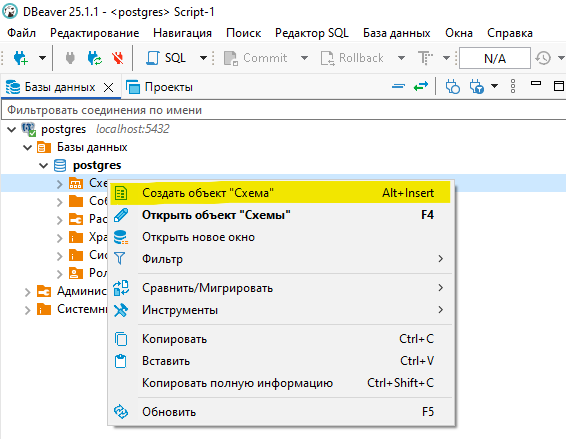
Task: Select the Роли folder icon
Action: point(76,273)
